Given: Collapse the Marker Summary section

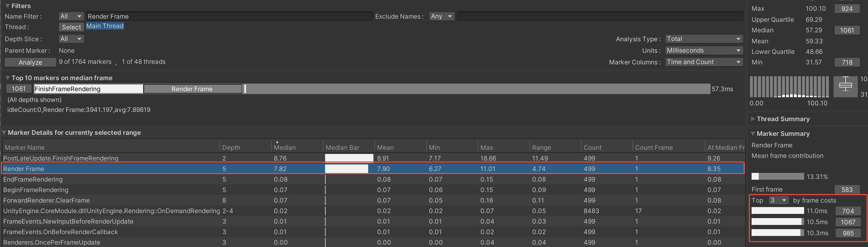Looking at the screenshot, I should pos(753,134).
